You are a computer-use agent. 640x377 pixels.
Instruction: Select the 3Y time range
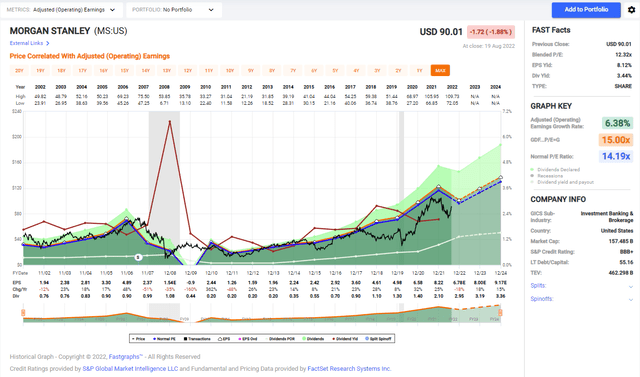377,71
